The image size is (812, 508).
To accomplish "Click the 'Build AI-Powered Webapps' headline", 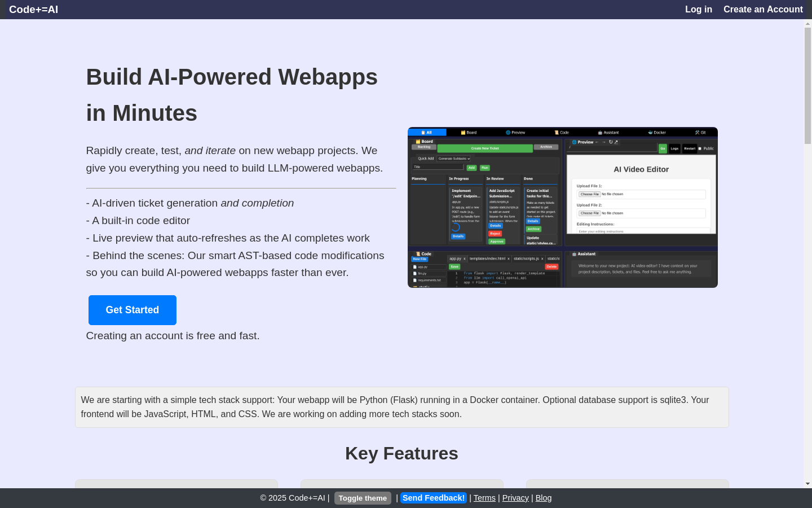I will 232,95.
